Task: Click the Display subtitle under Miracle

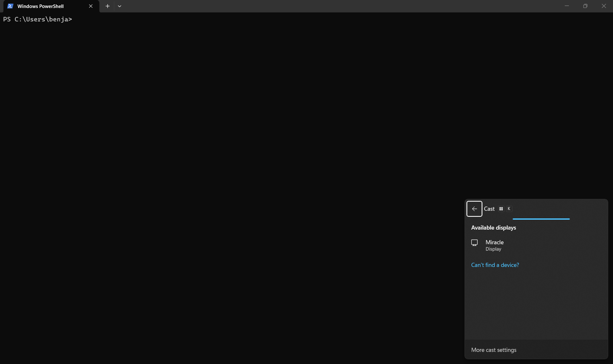Action: 493,249
